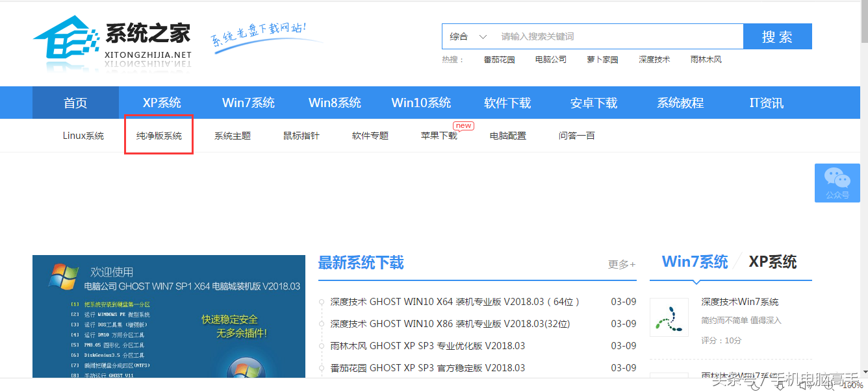The image size is (868, 392).
Task: Open the 雨林木风 hot search link
Action: pos(706,60)
